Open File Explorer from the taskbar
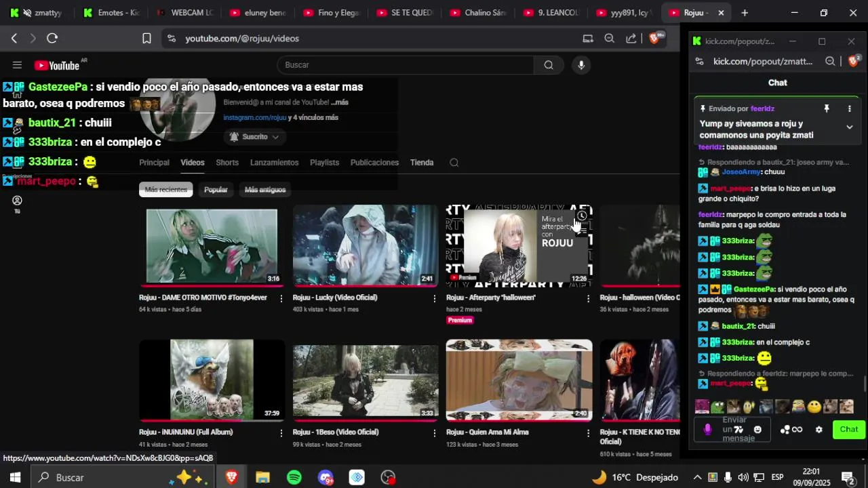The width and height of the screenshot is (868, 488). coord(262,478)
